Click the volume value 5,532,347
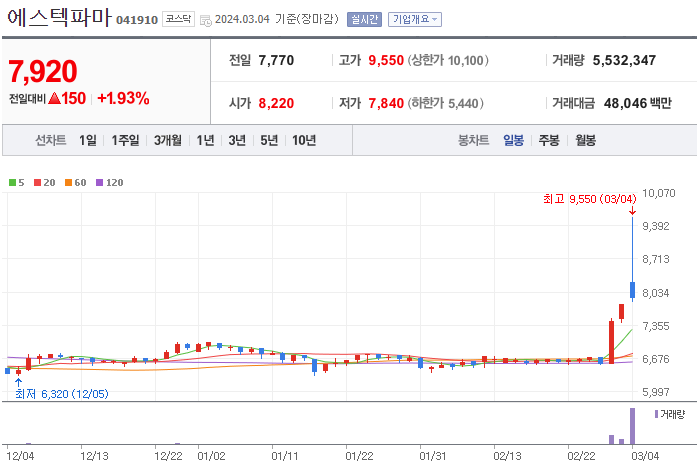 [624, 60]
